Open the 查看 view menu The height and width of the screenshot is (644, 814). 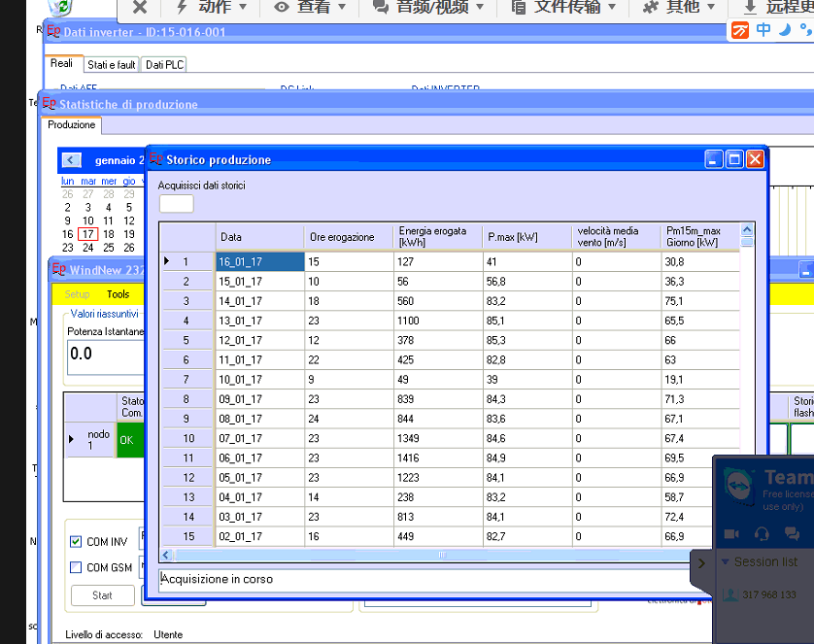(x=310, y=7)
